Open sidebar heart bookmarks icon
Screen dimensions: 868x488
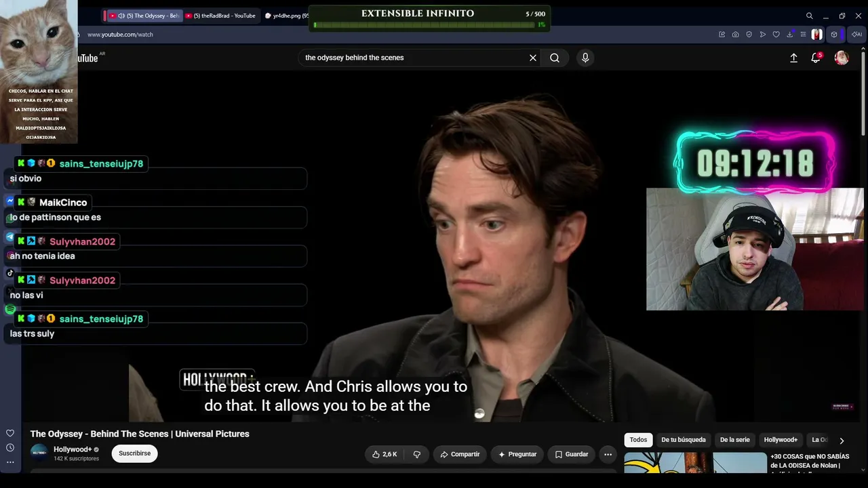pyautogui.click(x=10, y=433)
